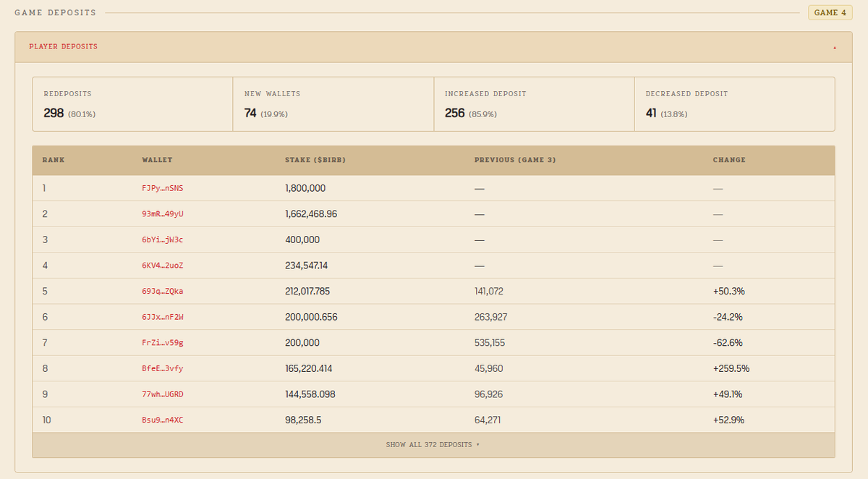868x479 pixels.
Task: Select the Redeposits 298 stat card
Action: coord(132,104)
